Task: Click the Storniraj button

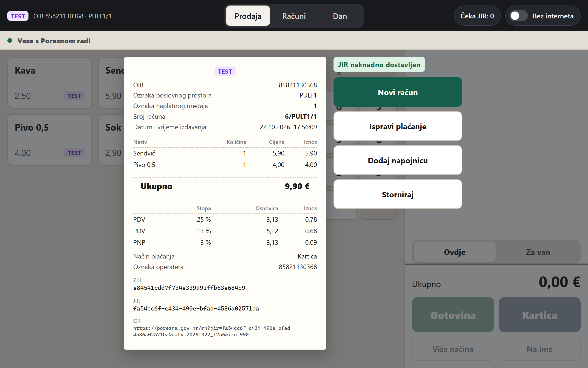Action: pyautogui.click(x=398, y=195)
